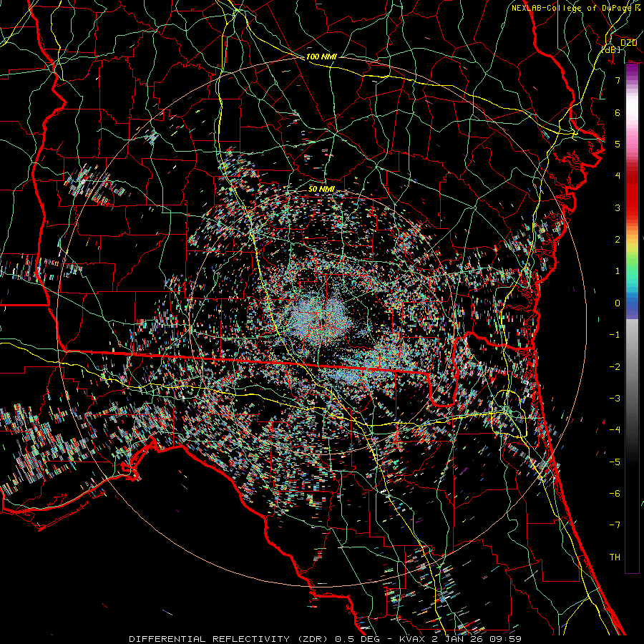Click the NEXLAB-College of DuPage credit text
The image size is (644, 644).
tap(572, 8)
